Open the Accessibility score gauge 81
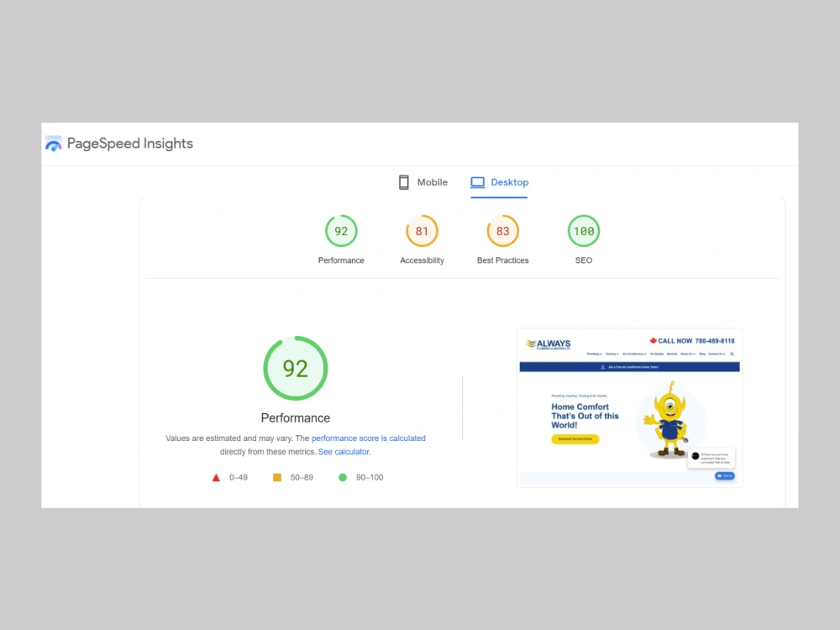Screen dimensions: 840x630 pyautogui.click(x=423, y=231)
